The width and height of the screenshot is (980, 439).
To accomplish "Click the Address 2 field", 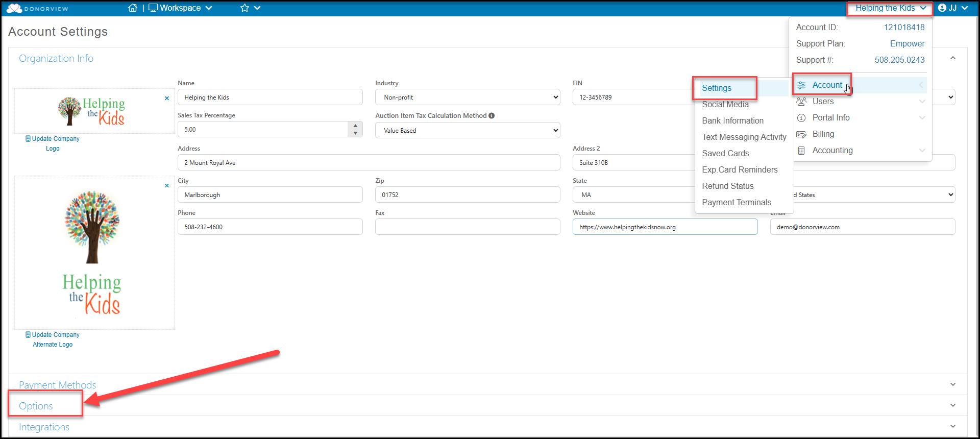I will click(x=633, y=162).
